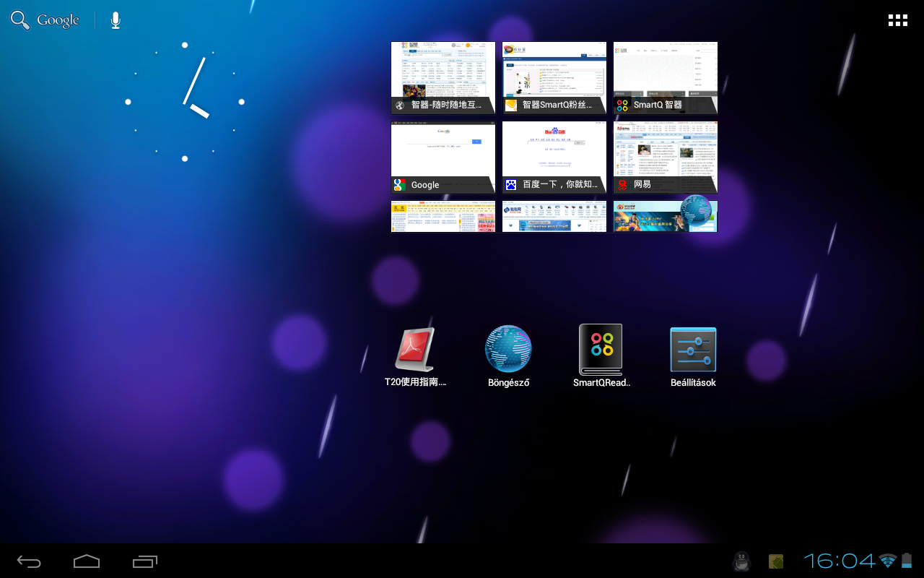
Task: Start voice search with microphone icon
Action: pos(115,20)
